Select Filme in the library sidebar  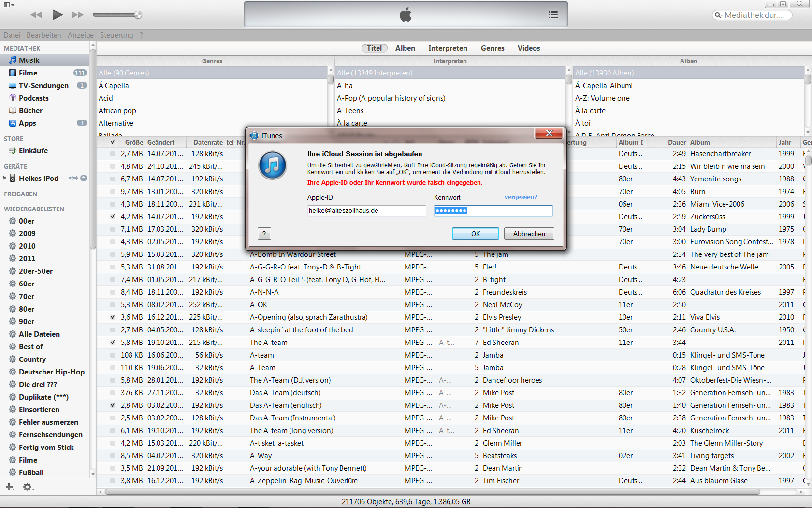(45, 73)
